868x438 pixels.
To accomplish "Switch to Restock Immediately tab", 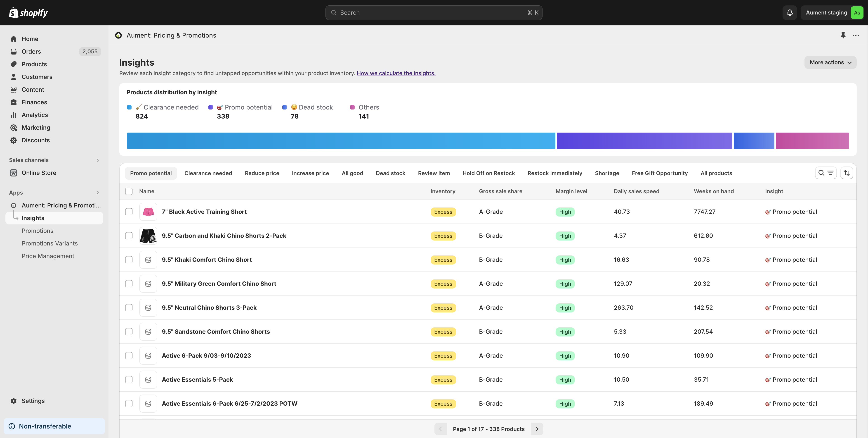I will coord(555,173).
